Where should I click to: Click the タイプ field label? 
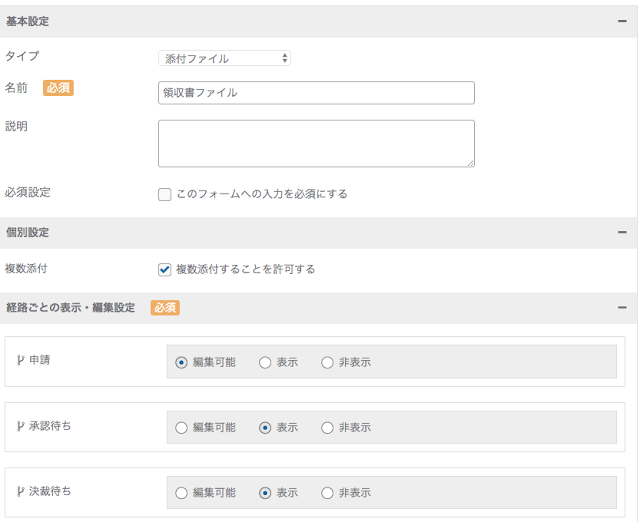point(22,56)
